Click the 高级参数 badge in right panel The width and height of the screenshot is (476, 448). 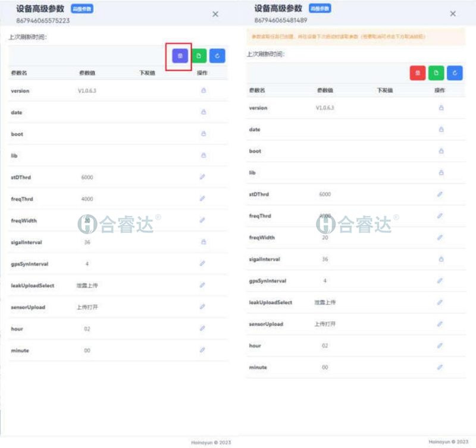(320, 9)
